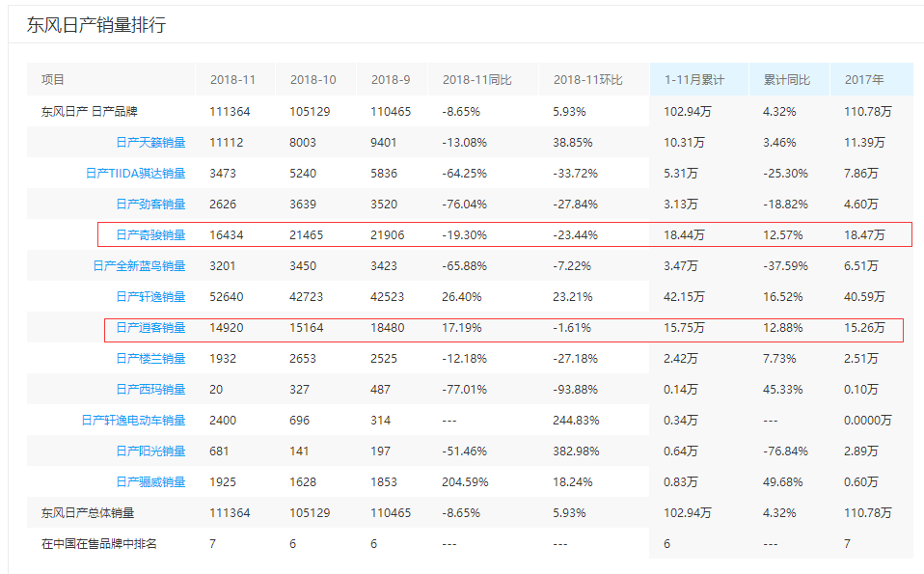Click the 3639 value in 劲客 row

(x=303, y=205)
